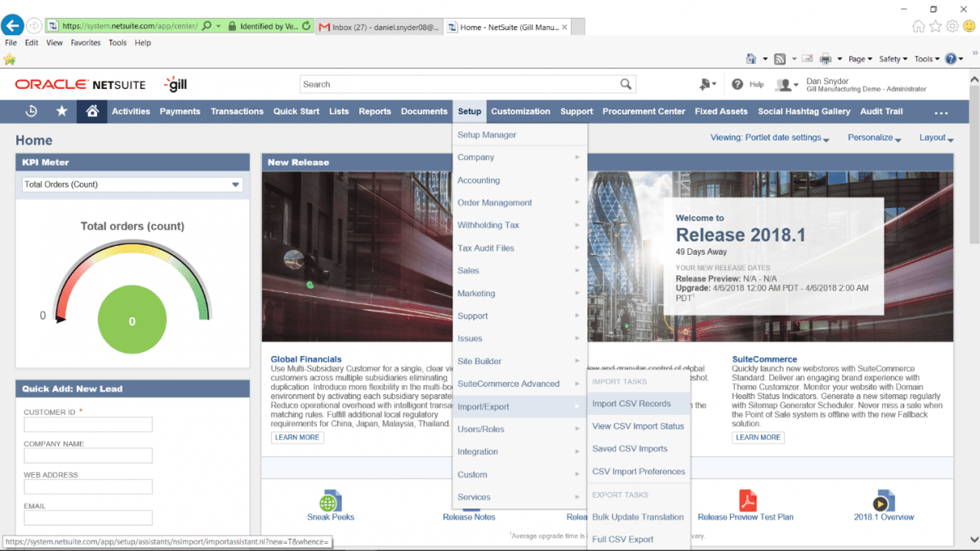980x551 pixels.
Task: Click the Gmail Inbox browser tab favicon
Action: (323, 25)
